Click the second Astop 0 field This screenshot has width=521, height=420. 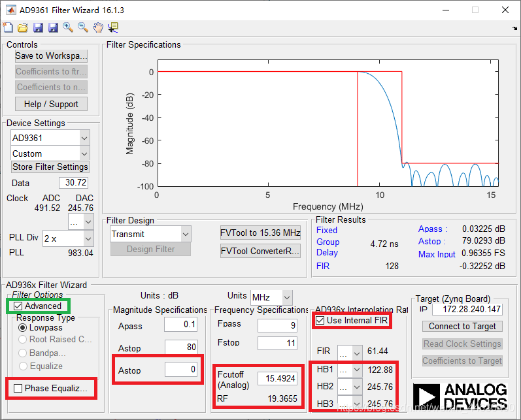182,369
